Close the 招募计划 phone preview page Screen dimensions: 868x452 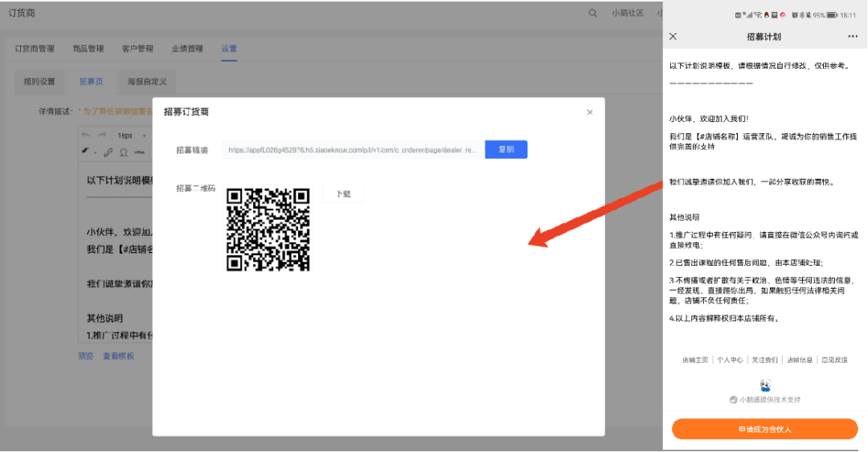tap(674, 36)
